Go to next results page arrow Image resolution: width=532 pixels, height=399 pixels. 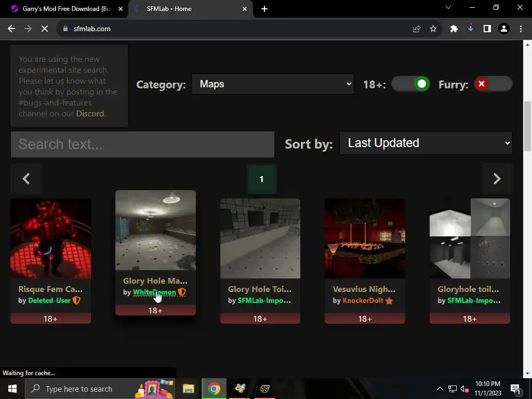pos(497,179)
